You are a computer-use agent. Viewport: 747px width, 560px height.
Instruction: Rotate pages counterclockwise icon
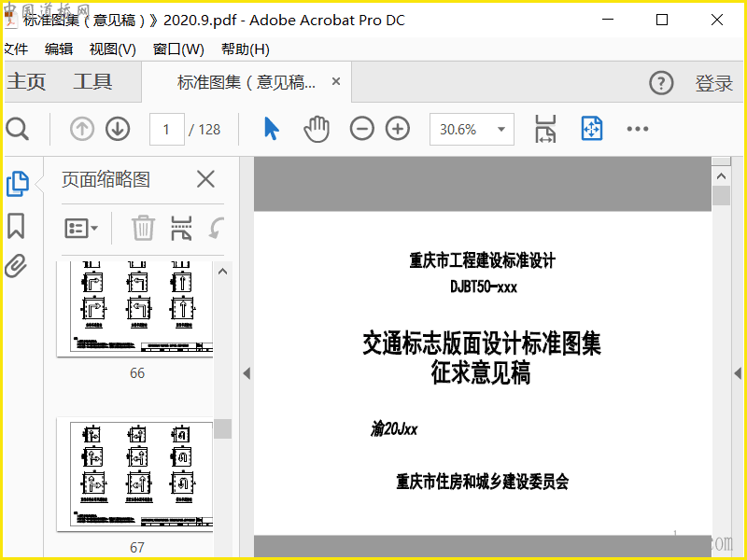[217, 228]
